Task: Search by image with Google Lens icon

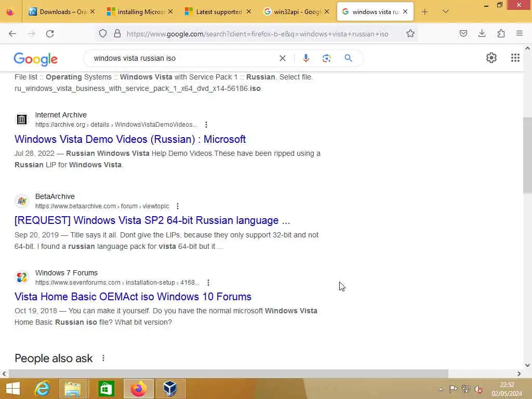Action: pos(326,58)
